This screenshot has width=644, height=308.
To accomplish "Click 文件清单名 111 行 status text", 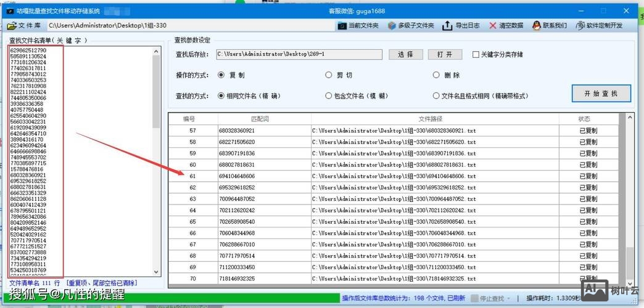I will [35, 283].
